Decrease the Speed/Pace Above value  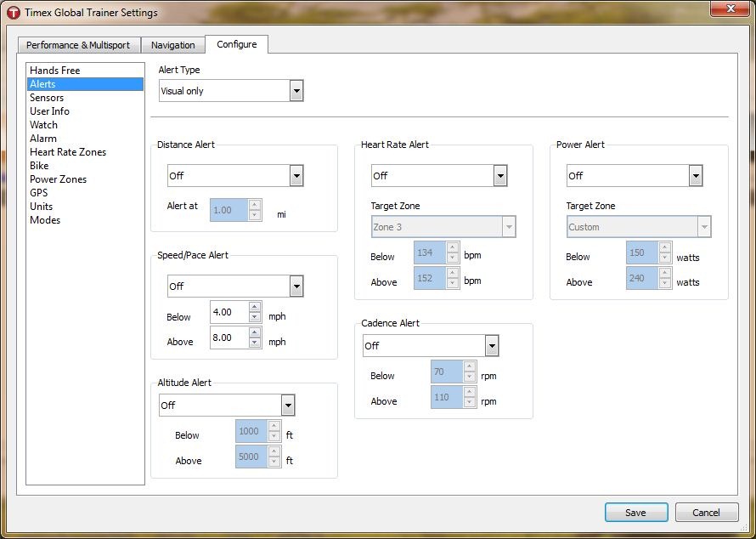(255, 343)
